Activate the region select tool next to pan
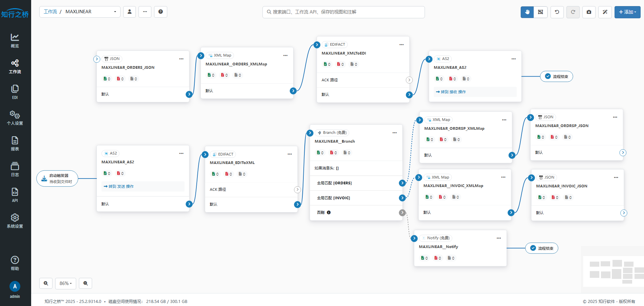The height and width of the screenshot is (306, 644). pos(541,12)
